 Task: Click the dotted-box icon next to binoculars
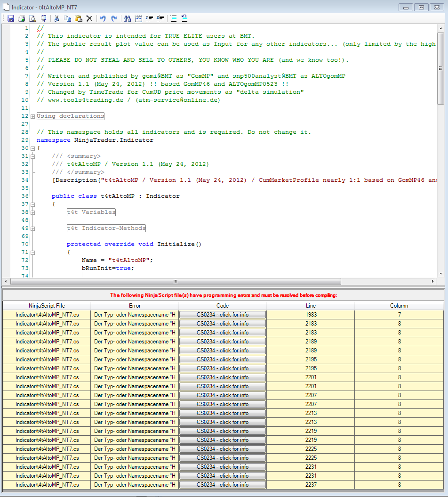(138, 18)
